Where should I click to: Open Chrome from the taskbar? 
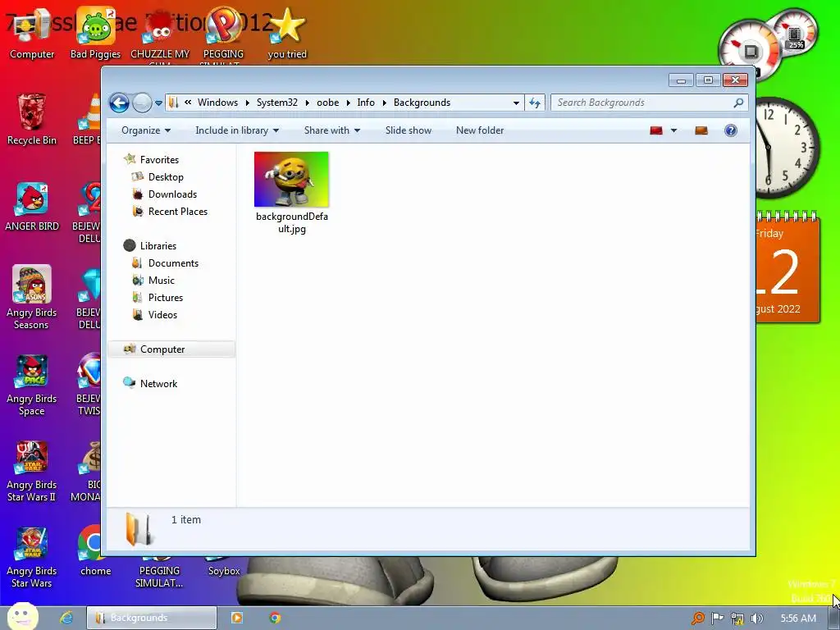pos(275,618)
